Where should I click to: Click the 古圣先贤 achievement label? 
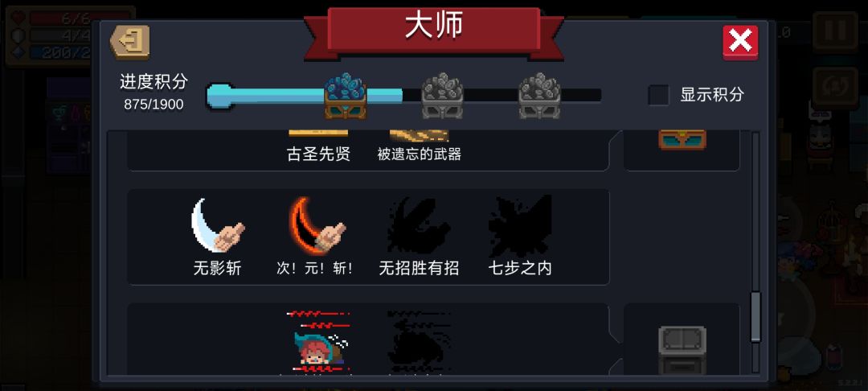pos(318,154)
